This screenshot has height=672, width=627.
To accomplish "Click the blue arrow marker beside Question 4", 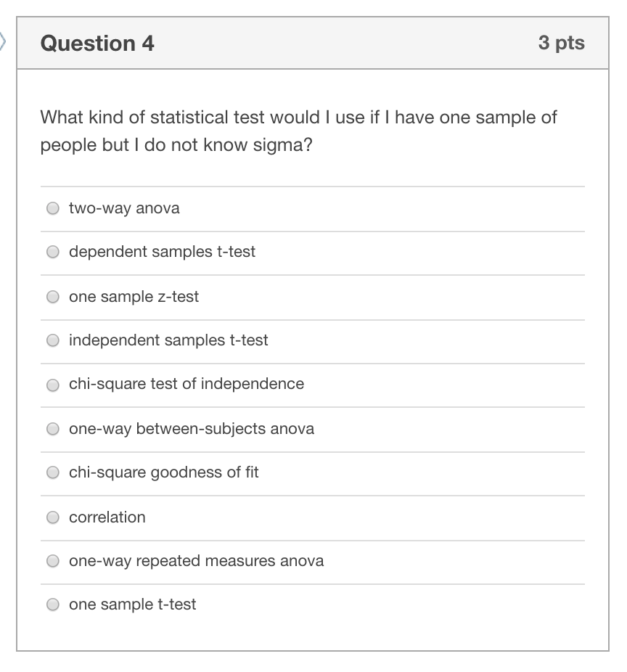I will 3,43.
